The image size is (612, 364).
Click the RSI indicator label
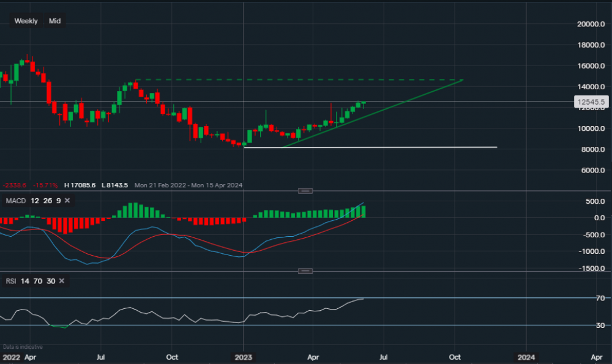tap(10, 281)
